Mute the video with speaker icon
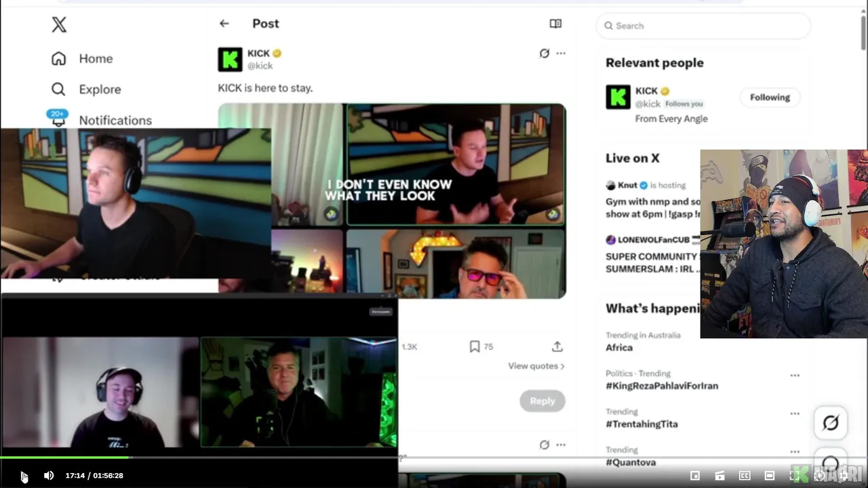This screenshot has height=488, width=868. click(49, 476)
